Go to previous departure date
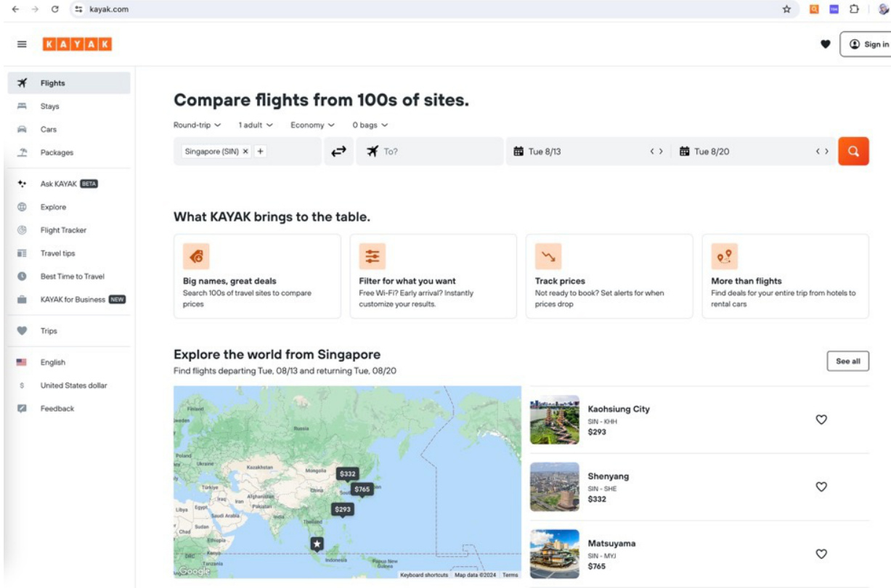Viewport: 891px width, 588px height. coord(652,152)
